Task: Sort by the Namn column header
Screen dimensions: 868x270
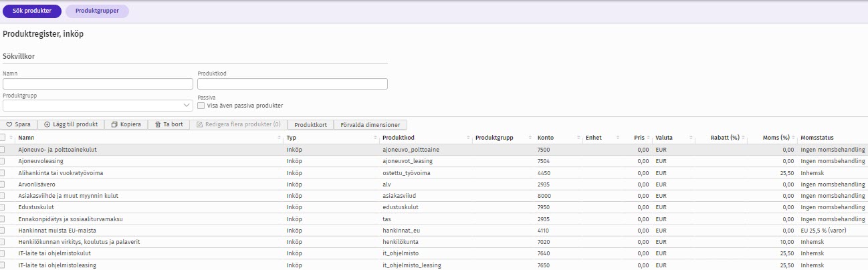Action: tap(26, 138)
